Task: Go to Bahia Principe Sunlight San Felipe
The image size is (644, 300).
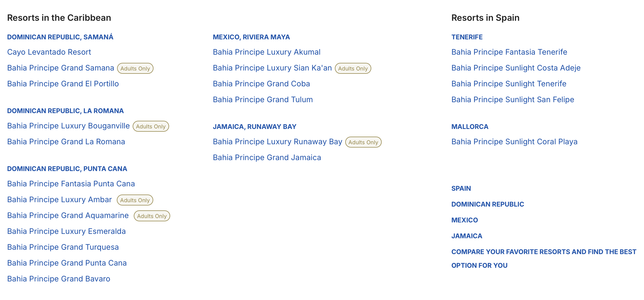Action: click(513, 99)
